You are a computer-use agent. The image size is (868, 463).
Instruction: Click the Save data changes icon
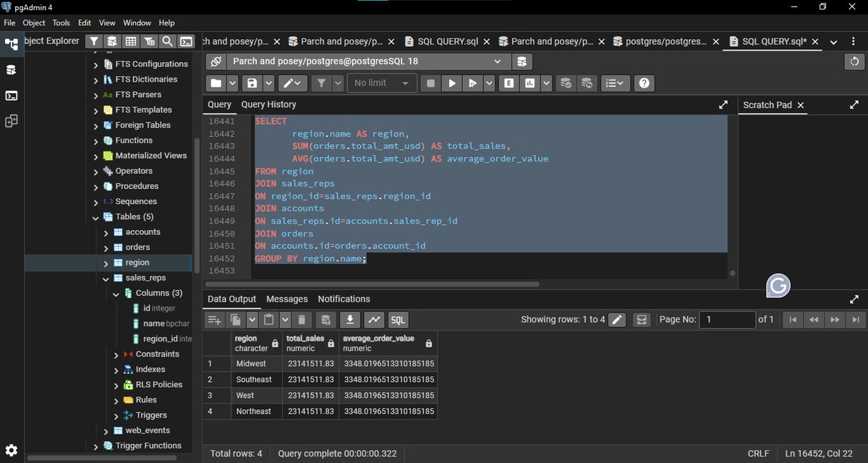point(326,319)
